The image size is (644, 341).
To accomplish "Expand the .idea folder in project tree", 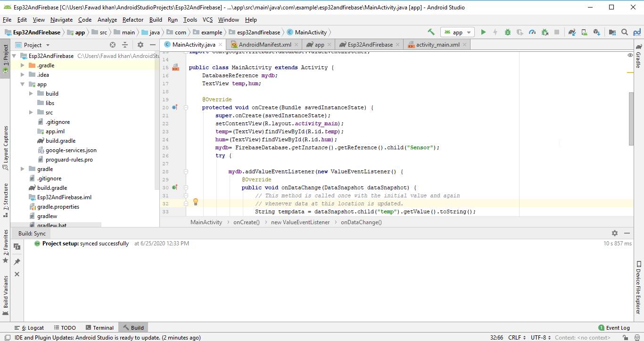I will pos(23,75).
